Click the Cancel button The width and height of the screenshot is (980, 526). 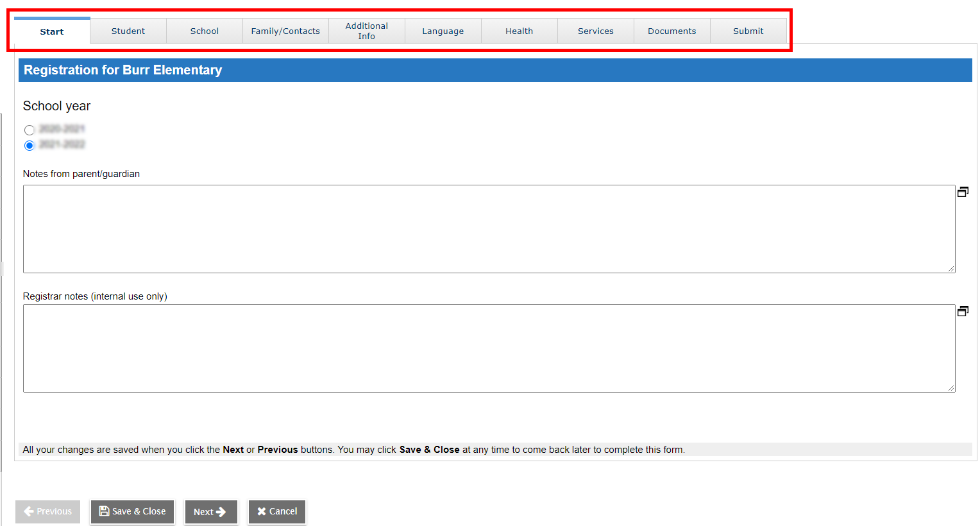(x=277, y=511)
